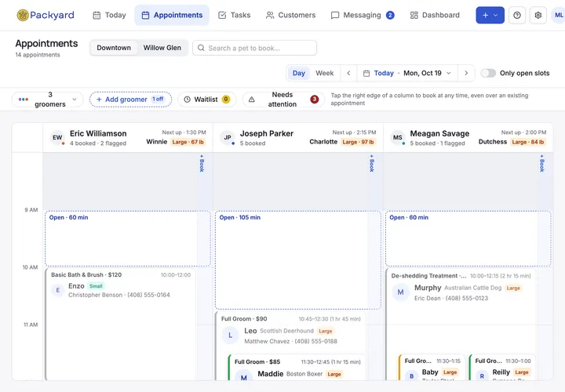This screenshot has height=392, width=565.
Task: Click Leo's L pet avatar
Action: pyautogui.click(x=230, y=335)
